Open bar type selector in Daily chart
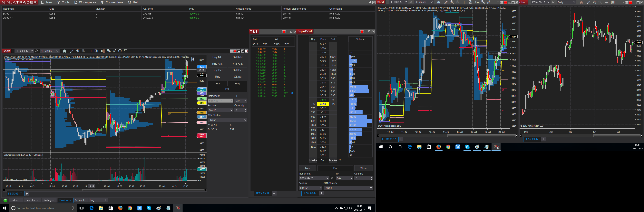This screenshot has width=644, height=212. point(581,2)
